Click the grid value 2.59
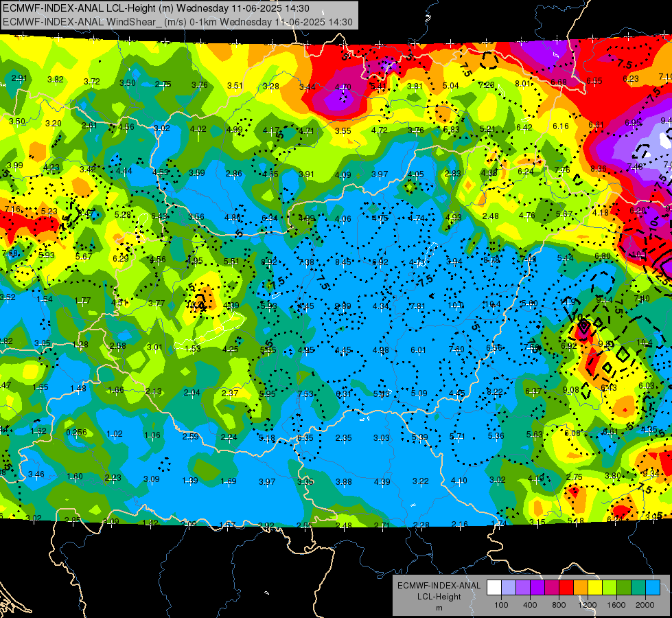Image resolution: width=672 pixels, height=618 pixels. point(190,436)
